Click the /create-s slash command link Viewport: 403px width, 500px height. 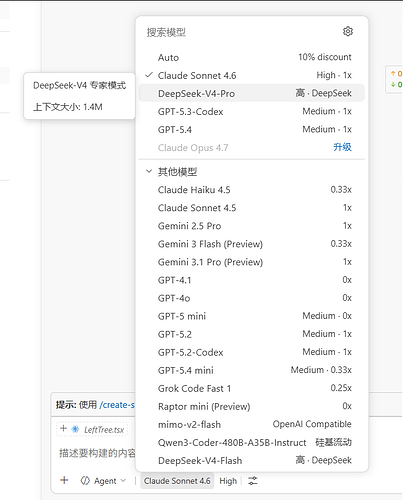[117, 405]
